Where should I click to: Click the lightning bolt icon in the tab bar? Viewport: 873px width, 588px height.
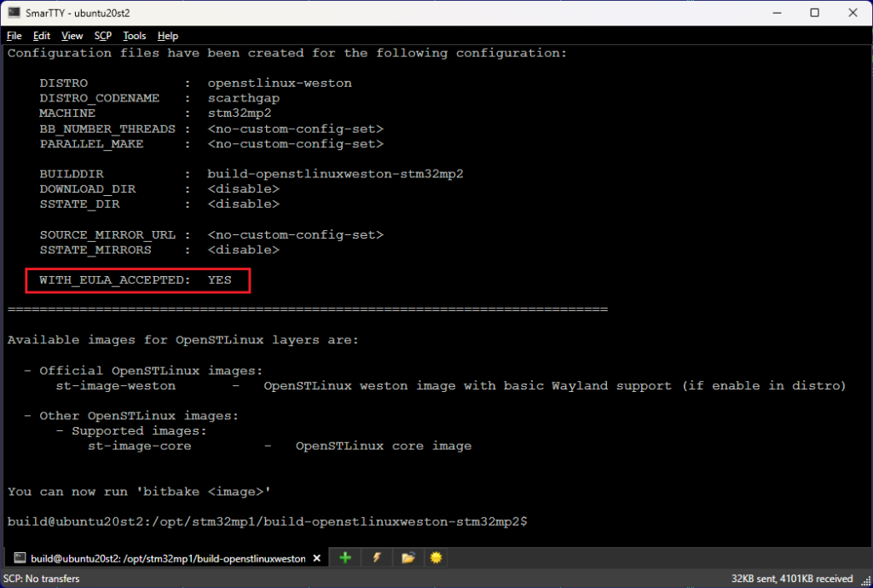pyautogui.click(x=377, y=557)
